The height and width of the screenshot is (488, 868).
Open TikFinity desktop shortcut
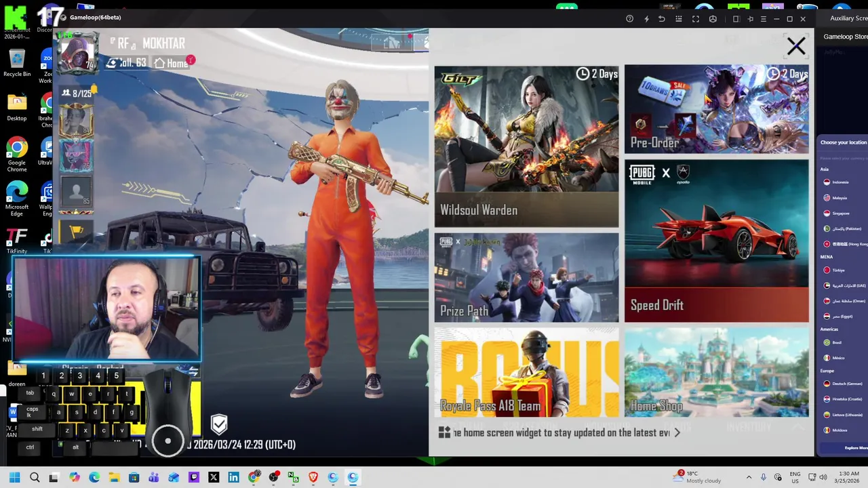17,241
